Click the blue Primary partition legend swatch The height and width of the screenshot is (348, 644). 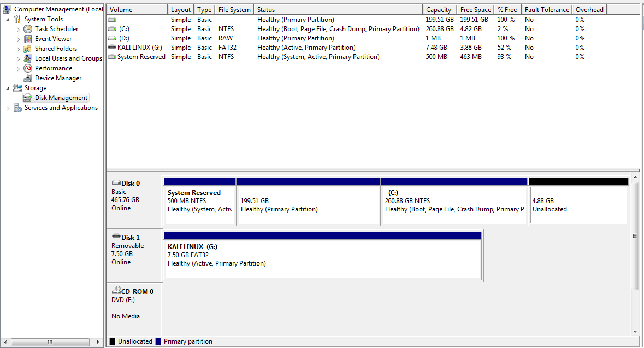pyautogui.click(x=158, y=341)
